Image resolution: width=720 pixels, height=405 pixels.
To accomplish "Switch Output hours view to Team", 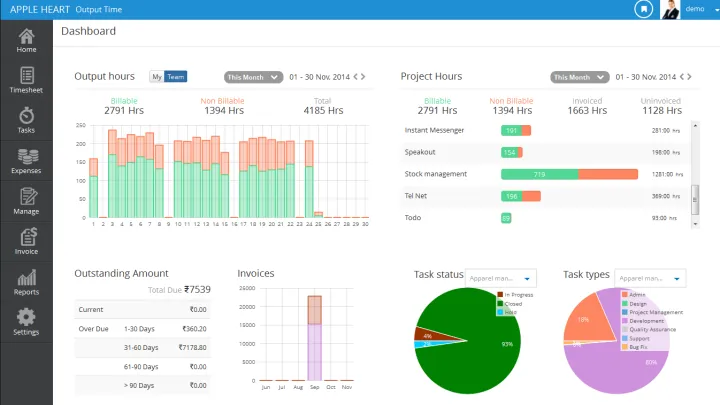I will 175,77.
